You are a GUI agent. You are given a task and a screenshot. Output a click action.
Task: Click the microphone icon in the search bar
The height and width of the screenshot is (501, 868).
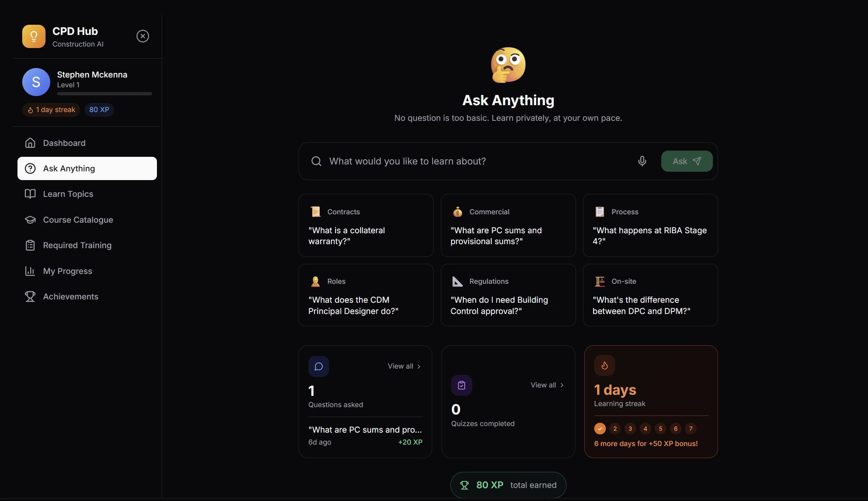642,161
